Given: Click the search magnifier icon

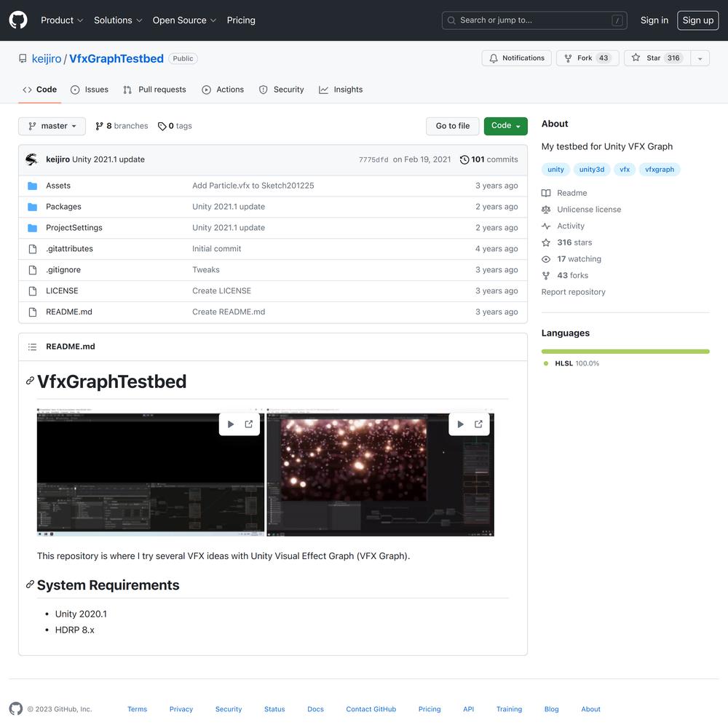Looking at the screenshot, I should [451, 20].
